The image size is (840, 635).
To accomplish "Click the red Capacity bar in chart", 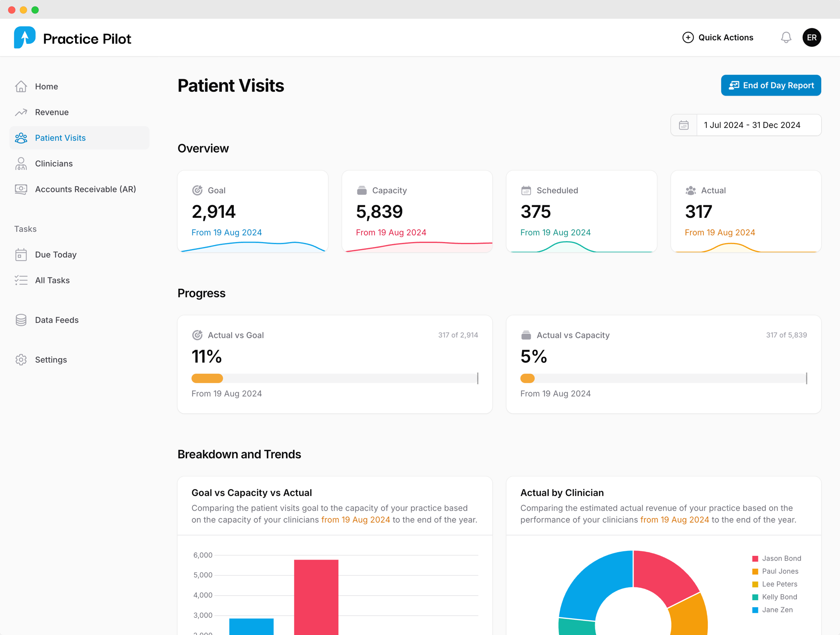I will pos(316,597).
